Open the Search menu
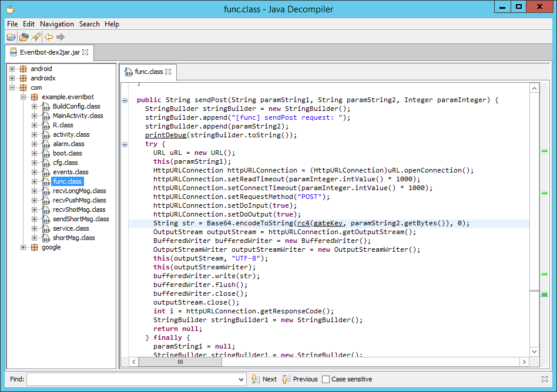The width and height of the screenshot is (557, 392). click(89, 24)
